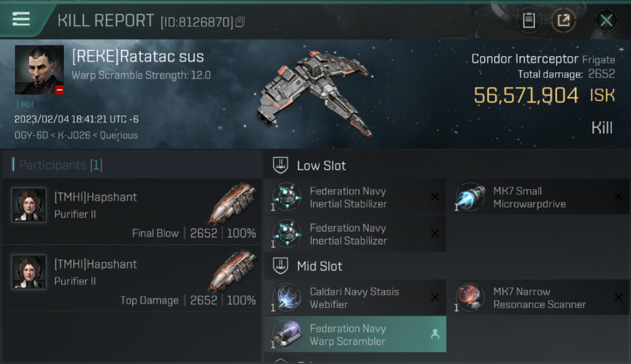Toggle the person marker on Warp Scrambler row
Screen dimensions: 631x364
click(435, 334)
